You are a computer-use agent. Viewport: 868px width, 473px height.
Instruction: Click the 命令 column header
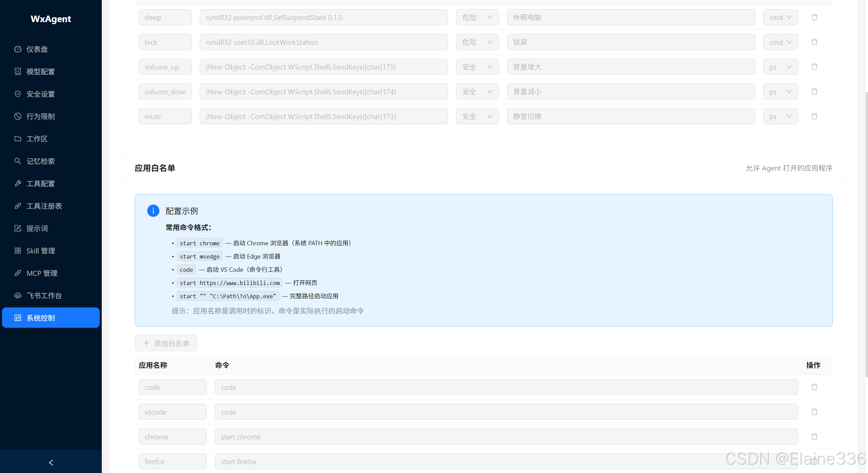tap(222, 365)
